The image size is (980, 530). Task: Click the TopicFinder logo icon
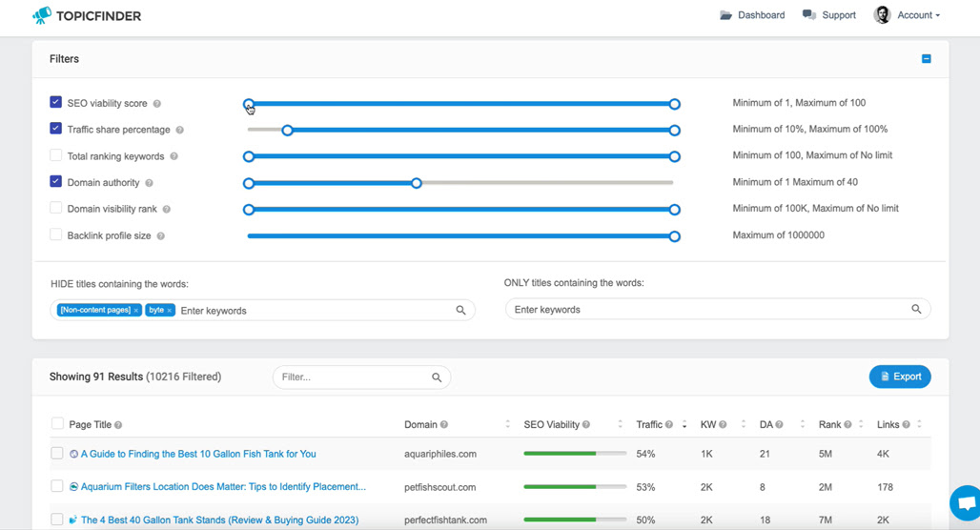click(42, 15)
